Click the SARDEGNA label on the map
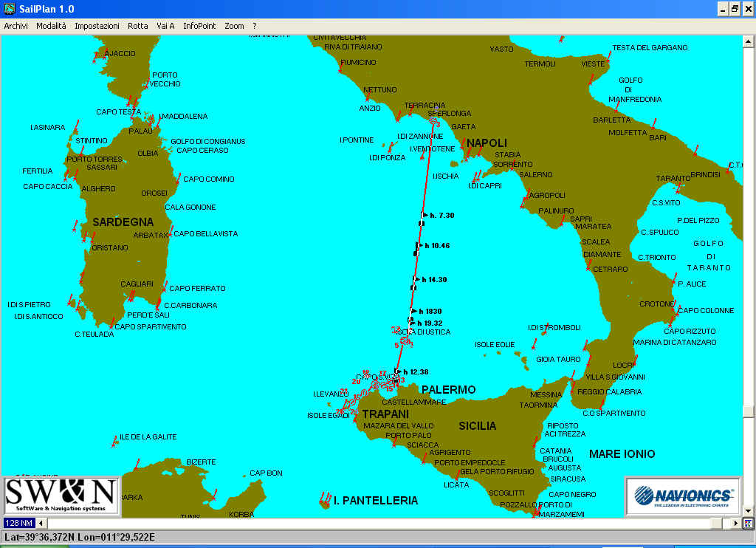 (123, 222)
